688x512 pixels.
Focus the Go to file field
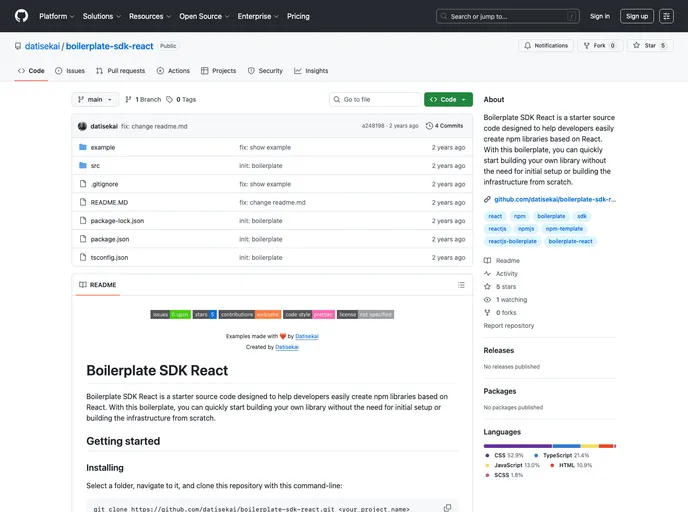pyautogui.click(x=375, y=100)
